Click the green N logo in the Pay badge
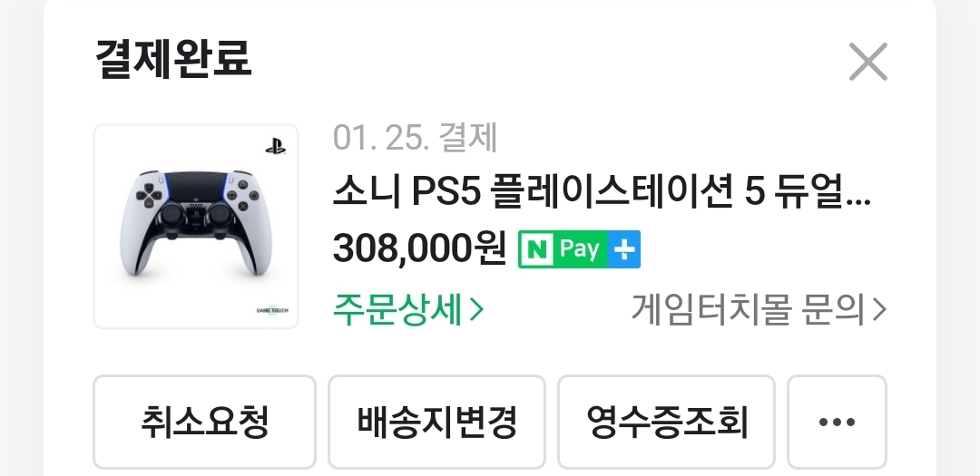Screen dimensions: 980x476 537,249
